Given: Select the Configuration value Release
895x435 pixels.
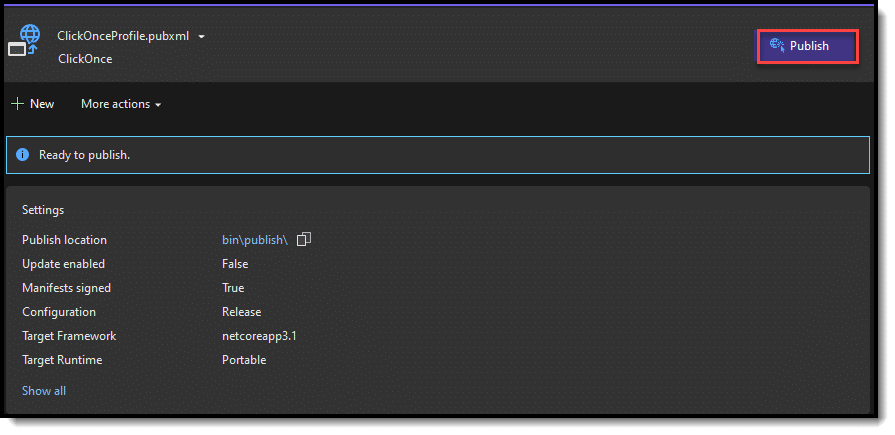Looking at the screenshot, I should pyautogui.click(x=241, y=312).
